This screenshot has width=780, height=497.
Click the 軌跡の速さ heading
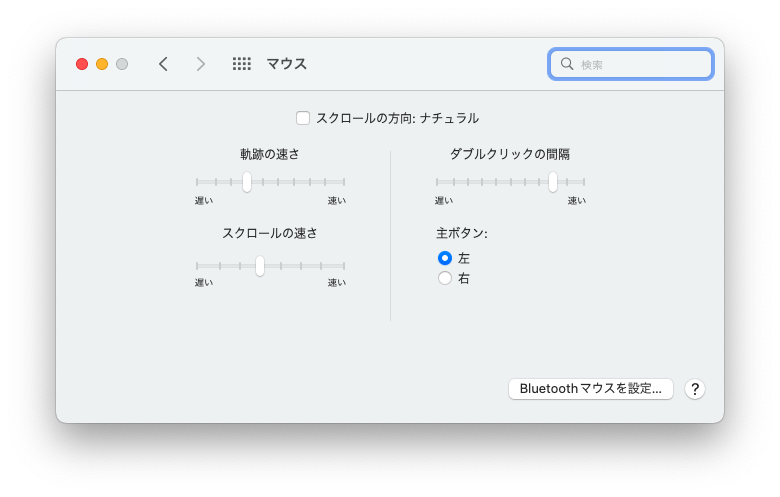[x=270, y=154]
